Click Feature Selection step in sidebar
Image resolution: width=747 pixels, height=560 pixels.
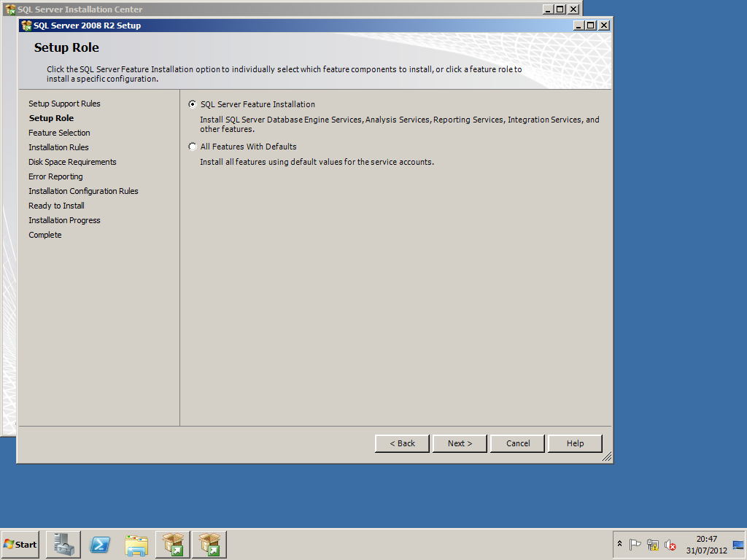[59, 133]
